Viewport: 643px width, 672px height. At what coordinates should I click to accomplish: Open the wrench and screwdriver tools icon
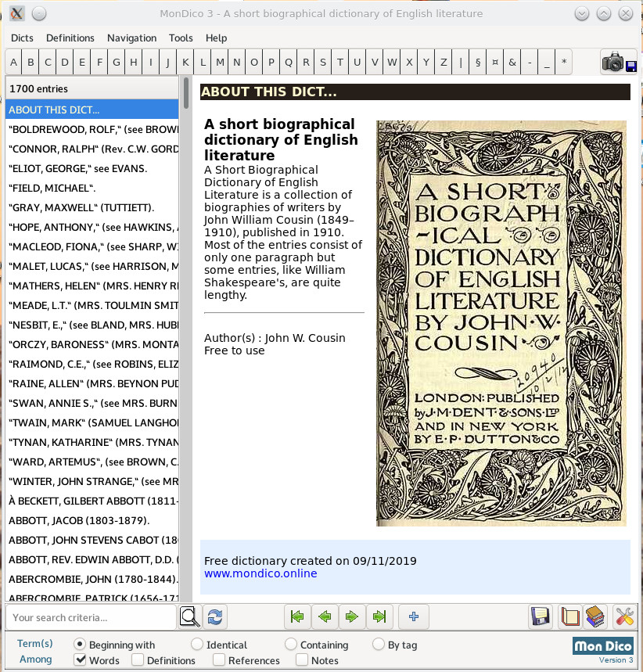[624, 616]
